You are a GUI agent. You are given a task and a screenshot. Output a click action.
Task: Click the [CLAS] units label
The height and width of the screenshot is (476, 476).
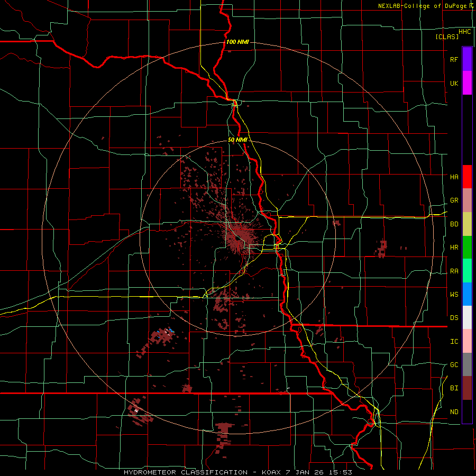click(x=447, y=36)
